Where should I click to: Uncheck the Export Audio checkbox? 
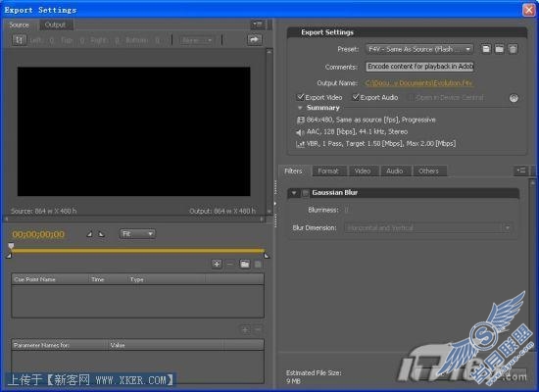[356, 97]
